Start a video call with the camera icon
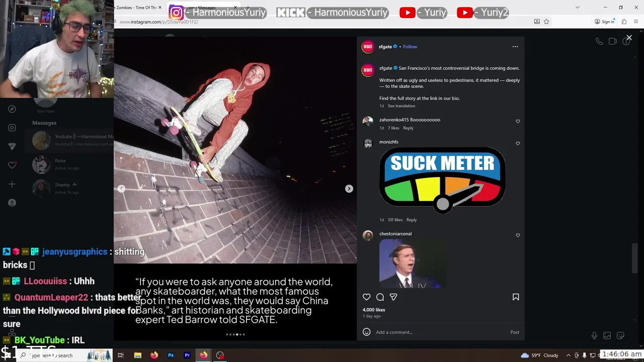 point(612,41)
